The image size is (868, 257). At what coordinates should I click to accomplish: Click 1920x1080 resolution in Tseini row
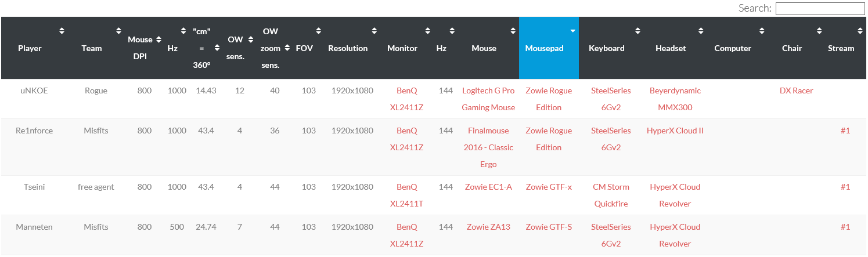(352, 187)
